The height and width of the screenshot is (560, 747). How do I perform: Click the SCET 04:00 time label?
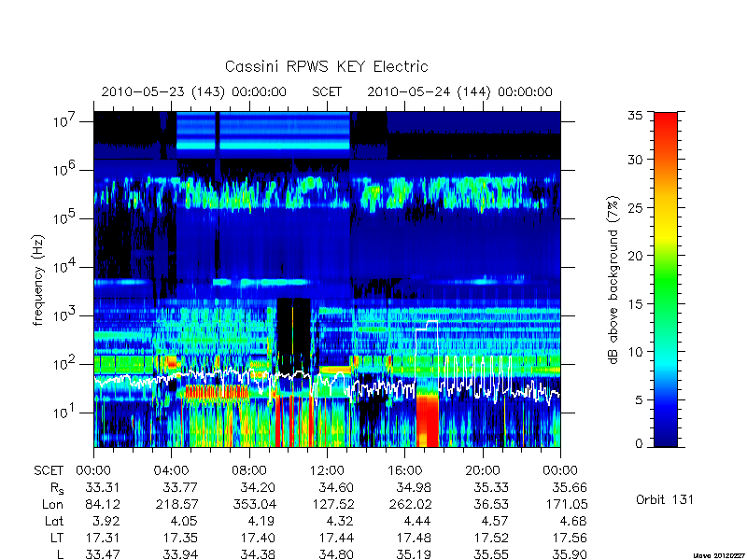[171, 471]
